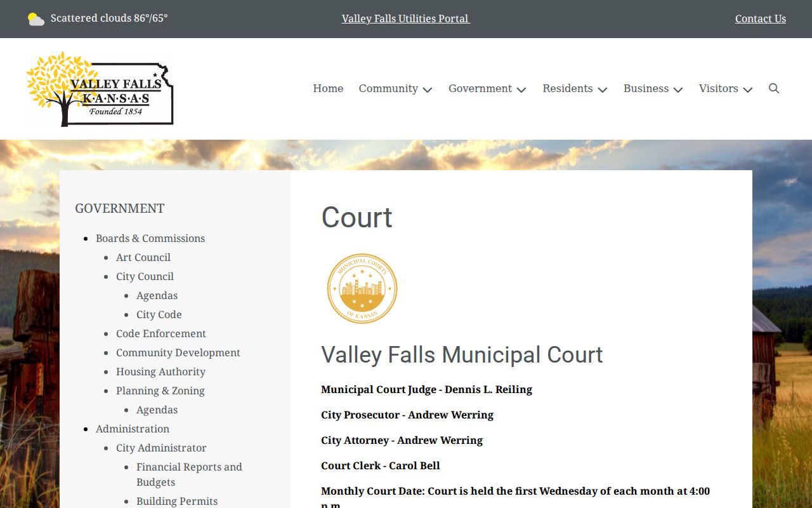Open the Business navigation menu
The height and width of the screenshot is (508, 812).
click(646, 88)
